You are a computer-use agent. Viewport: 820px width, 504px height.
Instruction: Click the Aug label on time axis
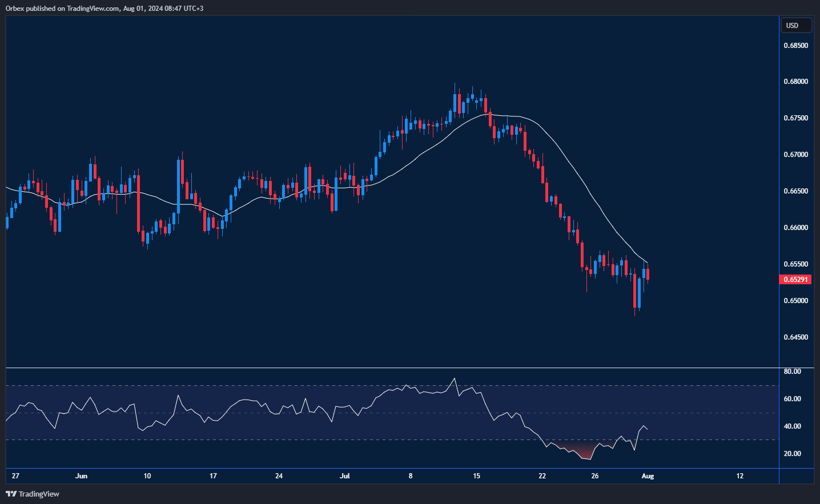[x=648, y=476]
